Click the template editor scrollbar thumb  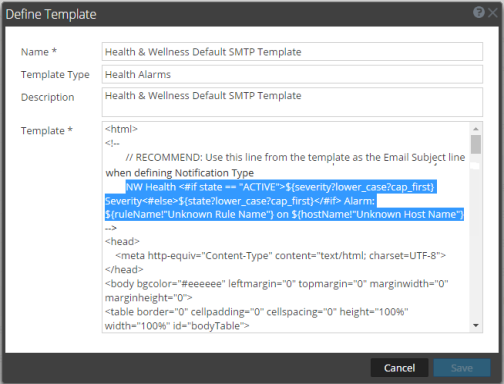(476, 144)
